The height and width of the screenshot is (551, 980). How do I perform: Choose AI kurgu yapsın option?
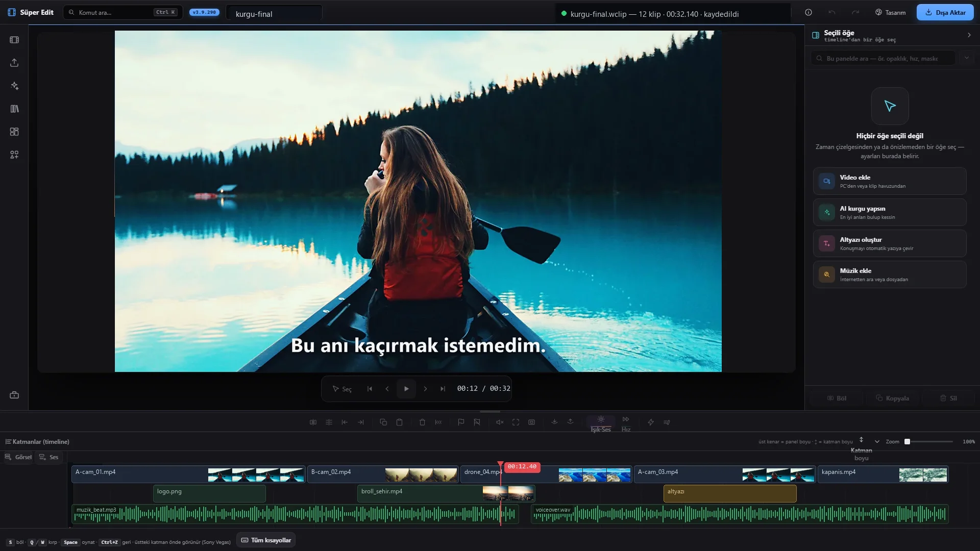pos(890,212)
